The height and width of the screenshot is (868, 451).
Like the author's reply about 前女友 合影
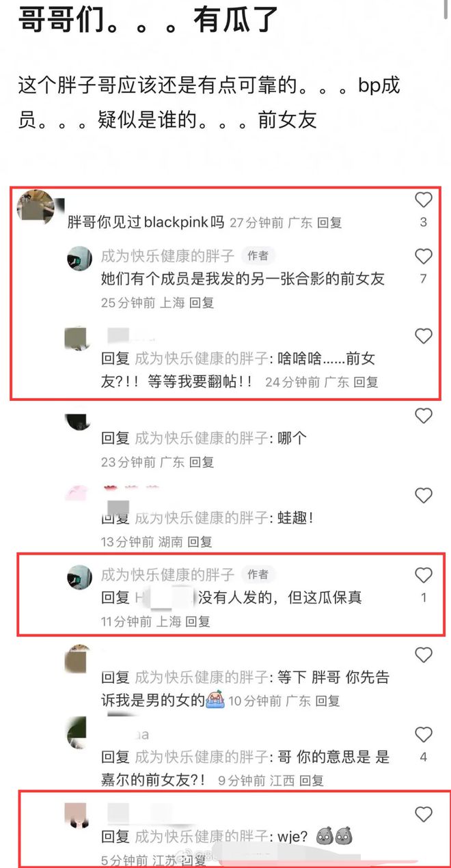point(424,256)
